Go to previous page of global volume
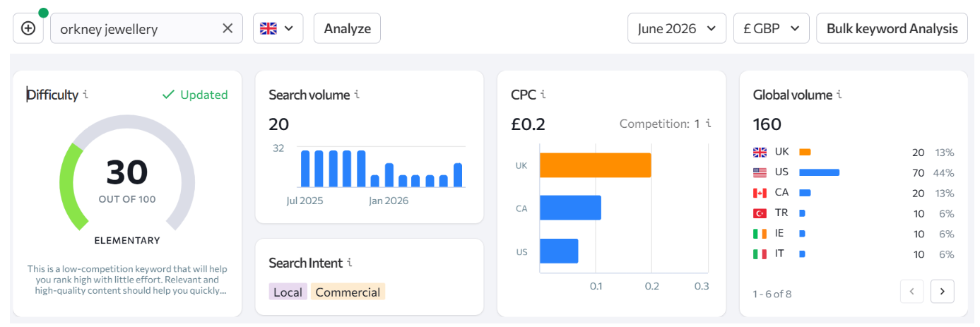The width and height of the screenshot is (980, 327). 911,291
